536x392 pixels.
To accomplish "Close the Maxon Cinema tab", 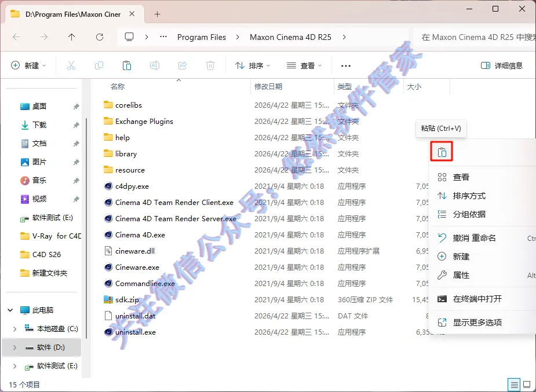I will 132,14.
